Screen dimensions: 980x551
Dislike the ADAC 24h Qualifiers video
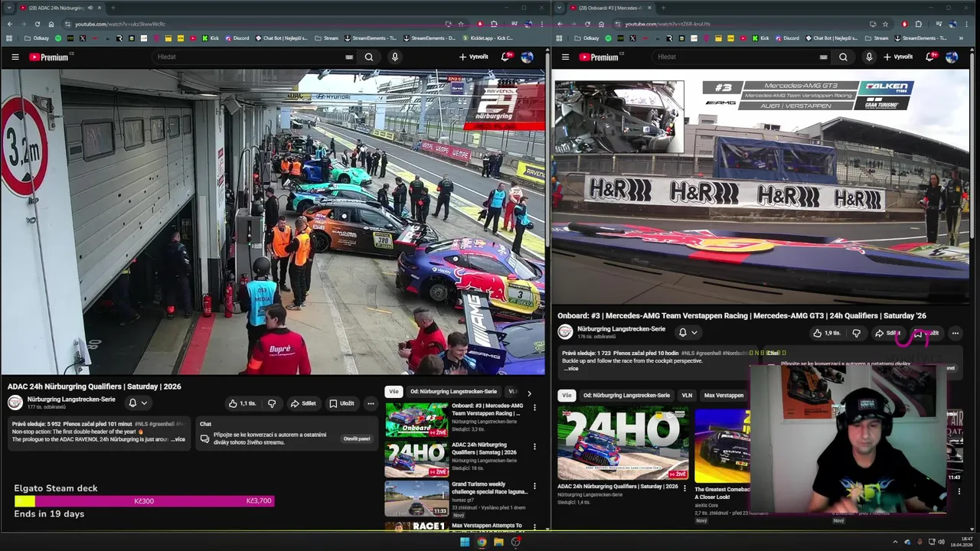click(272, 403)
